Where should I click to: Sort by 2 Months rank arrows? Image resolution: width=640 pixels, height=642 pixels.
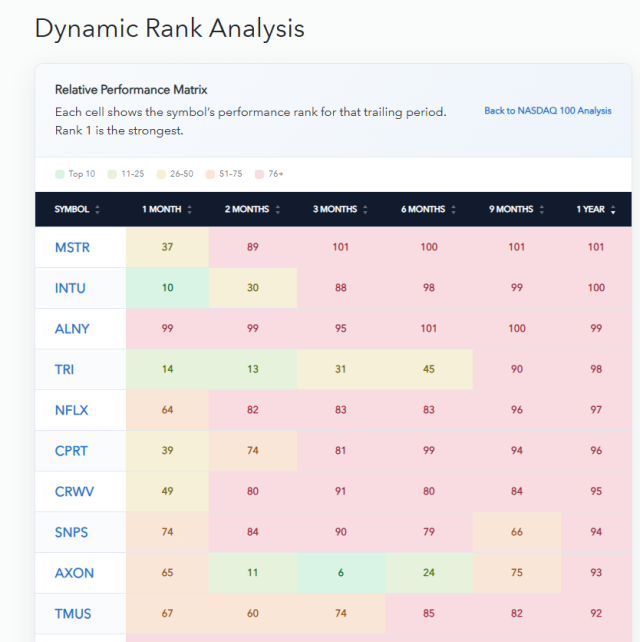tap(278, 210)
